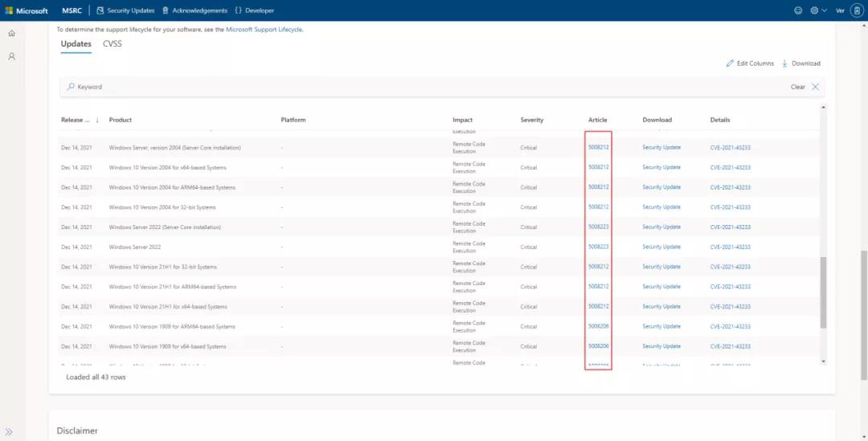Screen dimensions: 868x441
Task: Open article 5008212 for Windows 10 2004 32-bit
Action: point(599,207)
